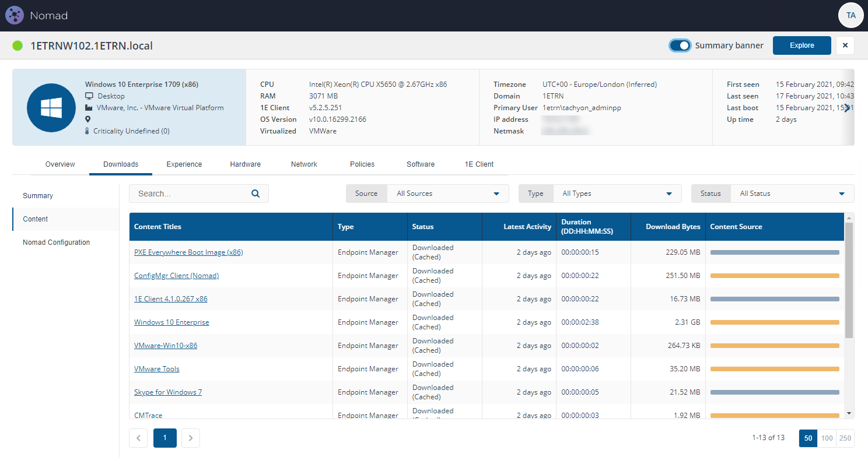868x457 pixels.
Task: Switch to the Policies tab
Action: (x=362, y=164)
